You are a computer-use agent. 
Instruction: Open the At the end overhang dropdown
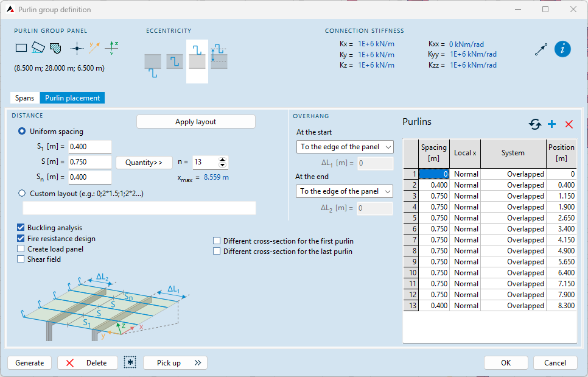pyautogui.click(x=345, y=191)
